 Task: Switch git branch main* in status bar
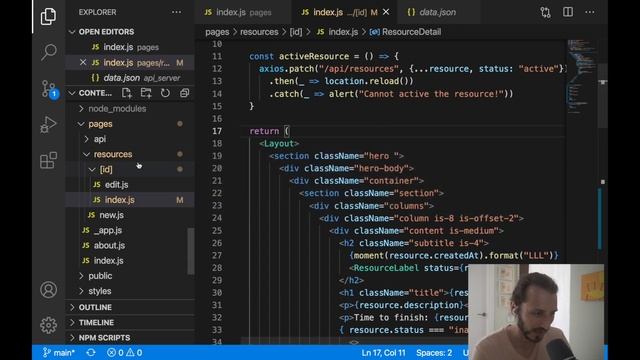tap(58, 353)
